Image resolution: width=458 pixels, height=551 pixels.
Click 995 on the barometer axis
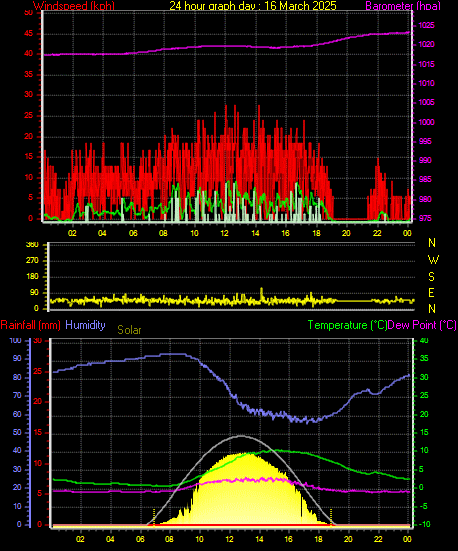[425, 141]
